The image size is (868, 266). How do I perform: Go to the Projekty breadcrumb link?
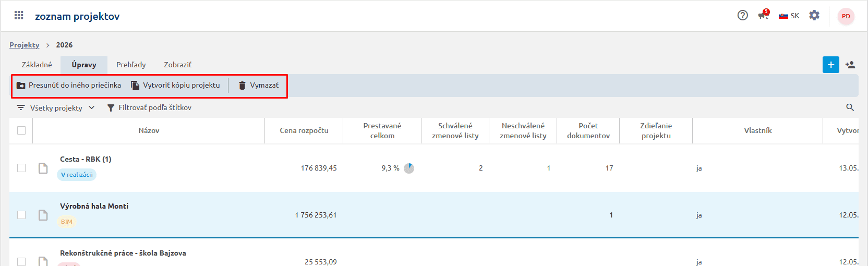click(x=25, y=45)
